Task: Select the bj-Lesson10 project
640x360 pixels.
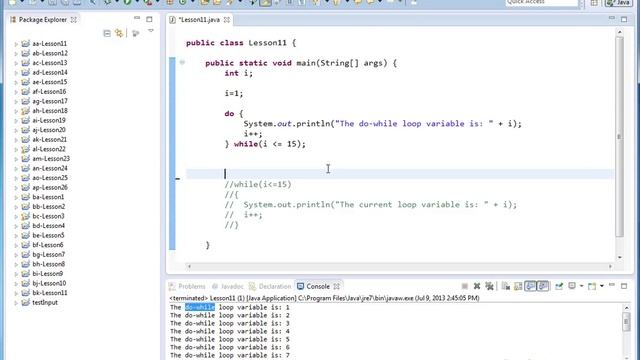Action: 49,283
